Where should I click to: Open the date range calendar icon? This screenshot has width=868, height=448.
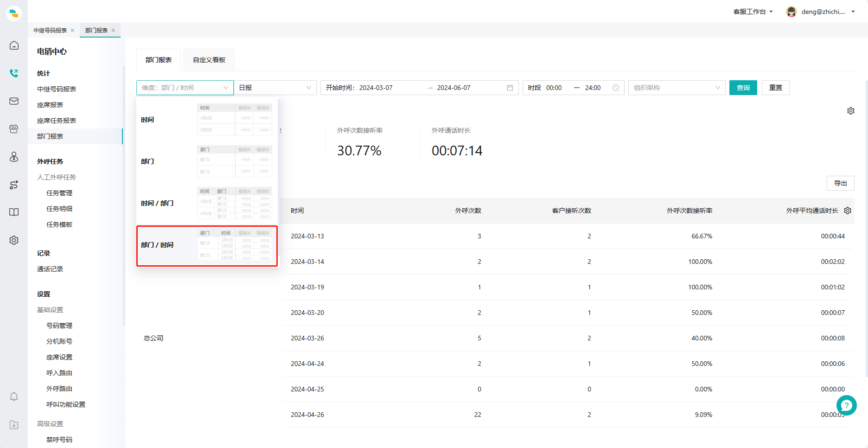click(x=510, y=88)
